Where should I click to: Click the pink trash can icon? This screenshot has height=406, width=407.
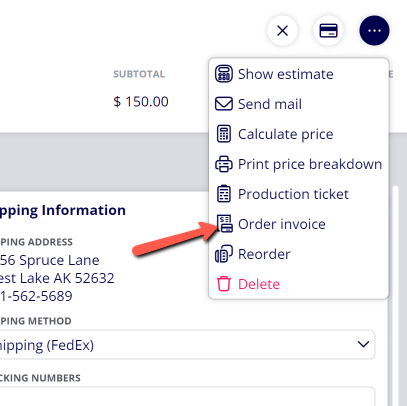coord(224,284)
